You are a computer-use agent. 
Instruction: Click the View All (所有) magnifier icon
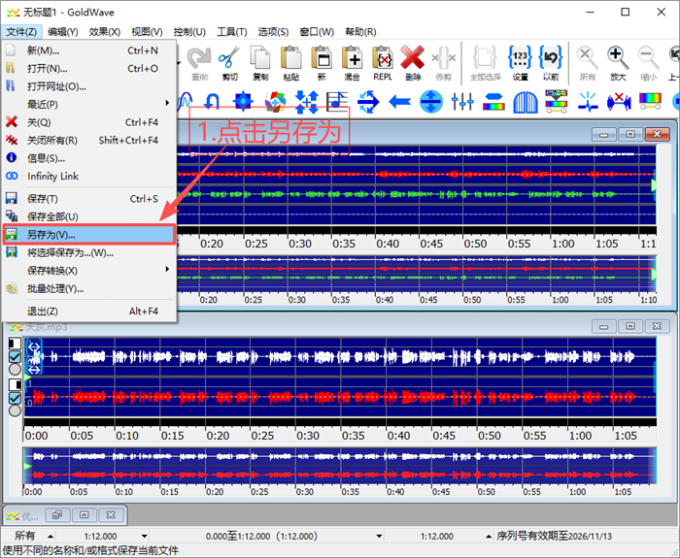[x=587, y=63]
